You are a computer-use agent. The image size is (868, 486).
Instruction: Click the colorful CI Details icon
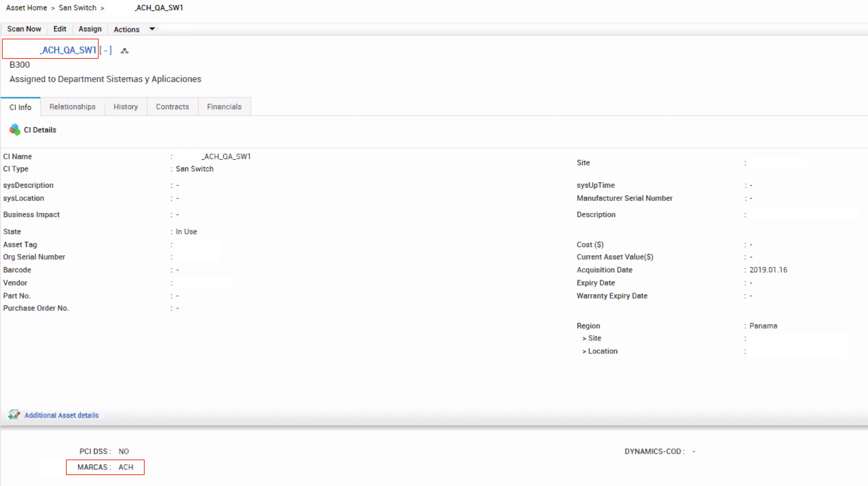tap(14, 129)
